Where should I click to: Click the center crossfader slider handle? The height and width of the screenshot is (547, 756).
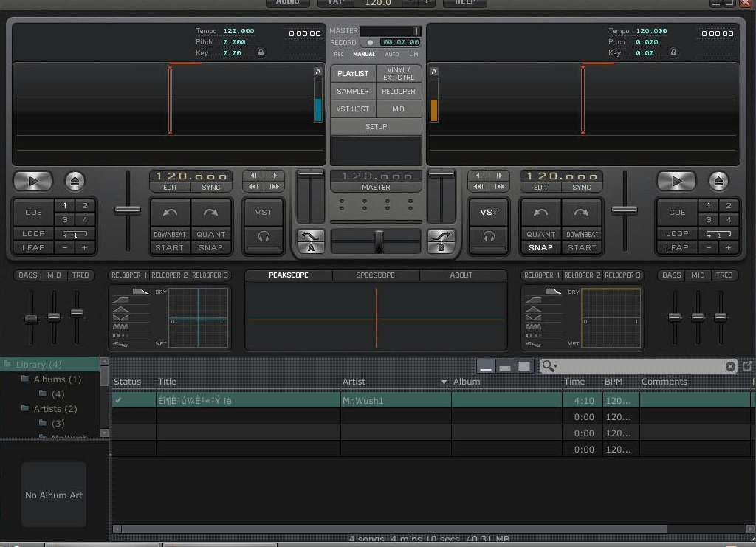point(379,241)
